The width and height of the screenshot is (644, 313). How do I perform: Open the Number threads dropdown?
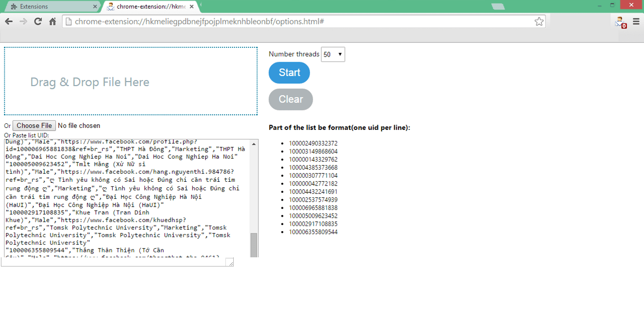333,54
